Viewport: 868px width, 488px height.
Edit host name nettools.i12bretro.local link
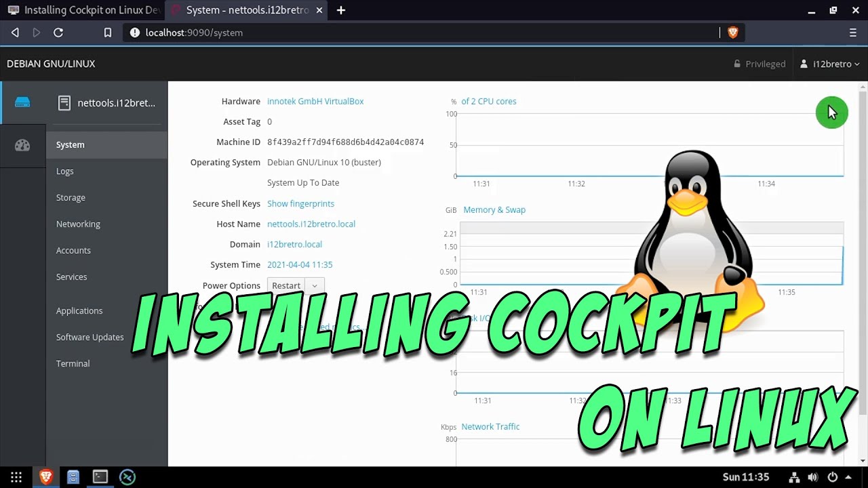311,224
